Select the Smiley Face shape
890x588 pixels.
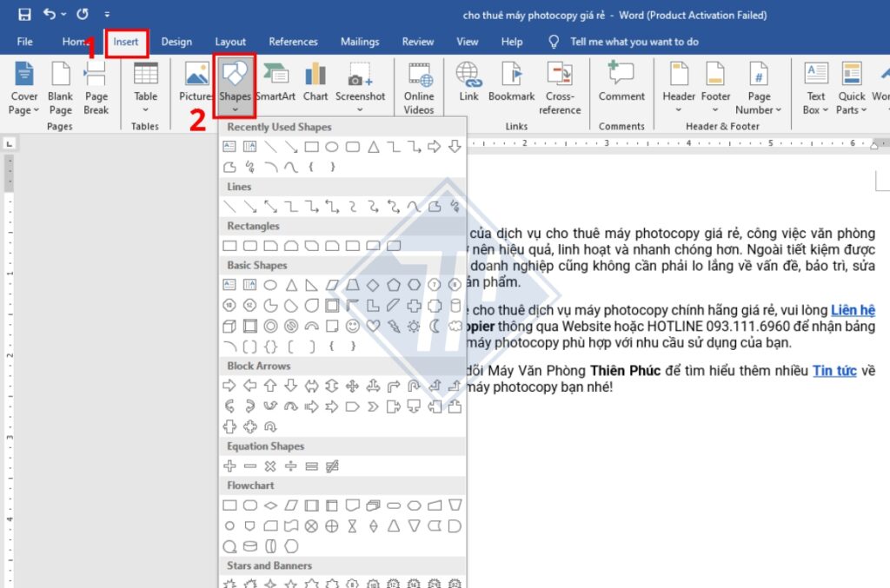click(353, 326)
